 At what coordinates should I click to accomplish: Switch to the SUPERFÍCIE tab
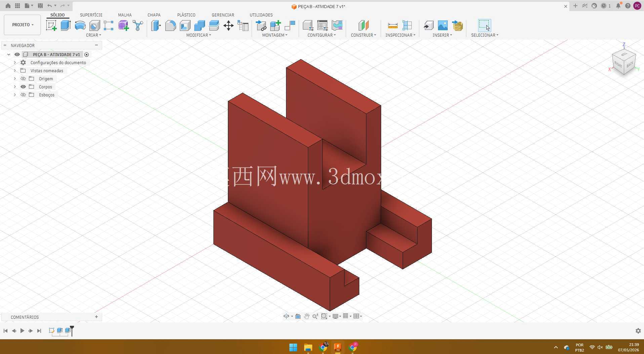91,15
